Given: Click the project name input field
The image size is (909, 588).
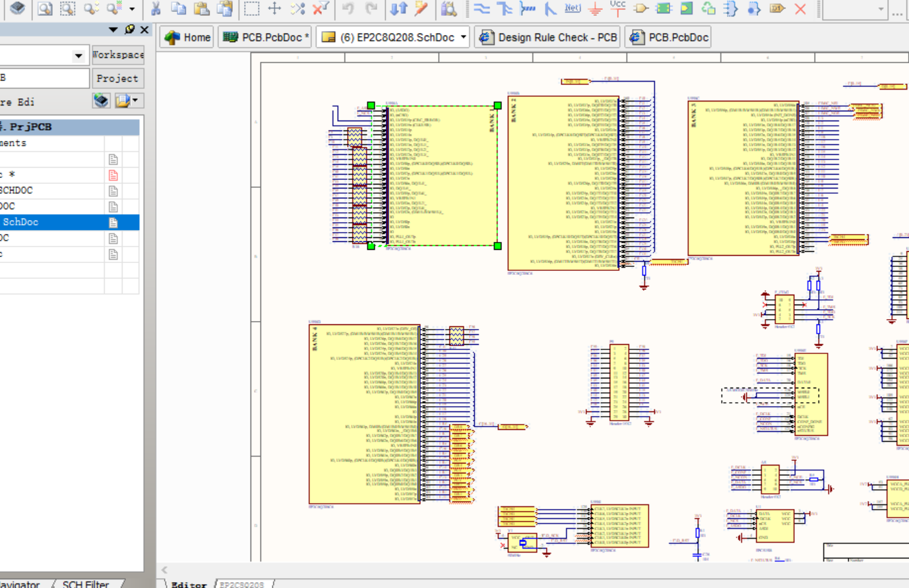Looking at the screenshot, I should coord(44,78).
